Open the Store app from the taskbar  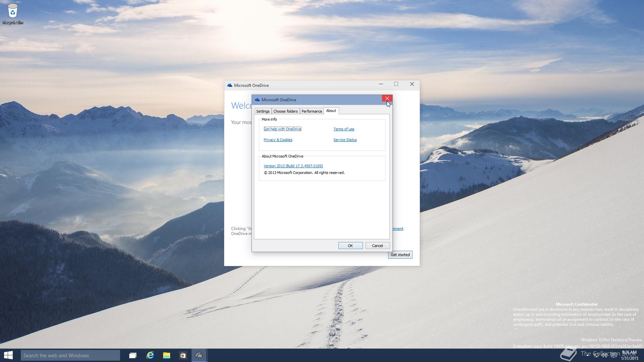183,355
